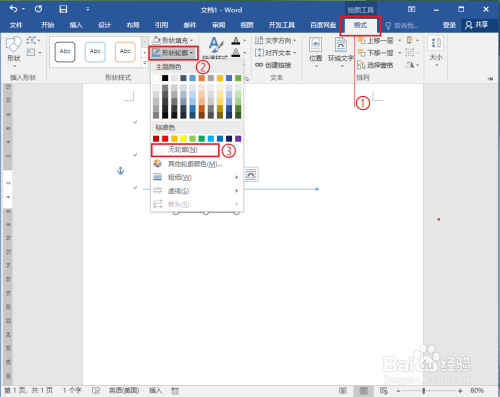Open the 选择窗格 selection pane
This screenshot has height=397, width=500.
pos(376,65)
